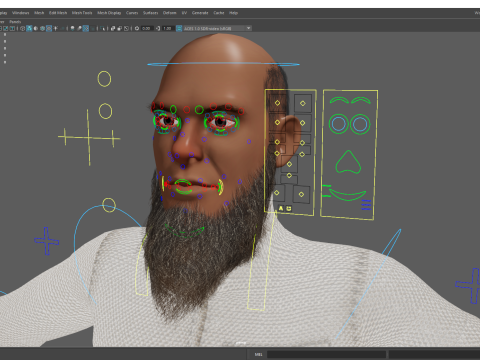Select the yellow circle control atop the blue arc

point(109,205)
